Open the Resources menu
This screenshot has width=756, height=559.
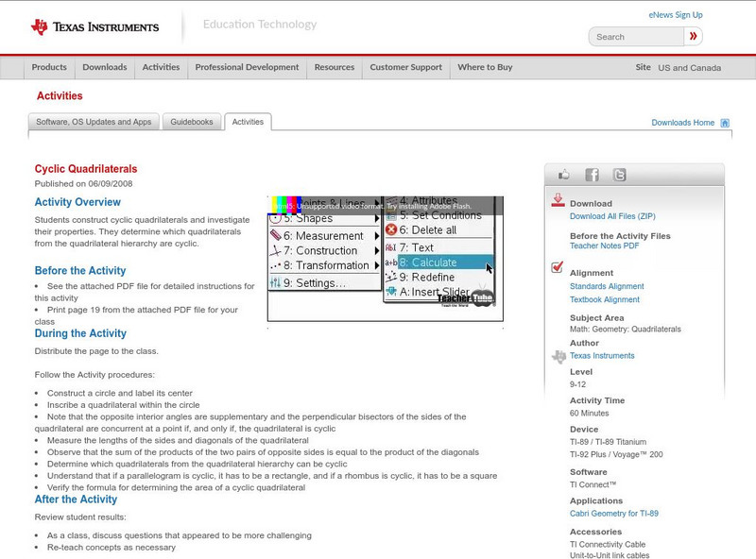335,67
